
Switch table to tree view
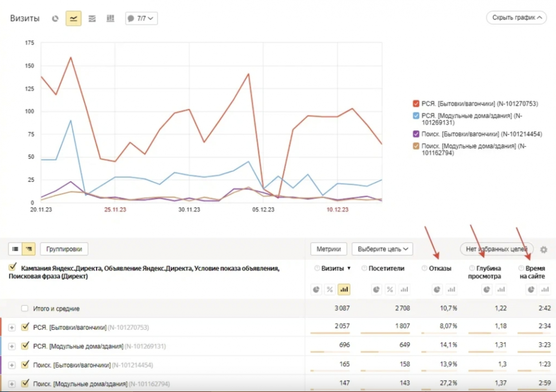(x=28, y=249)
